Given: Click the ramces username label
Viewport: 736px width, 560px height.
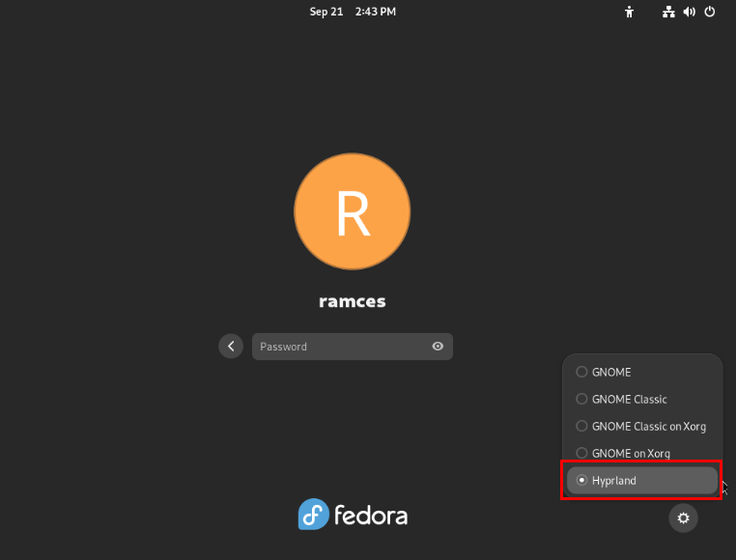Looking at the screenshot, I should [352, 301].
